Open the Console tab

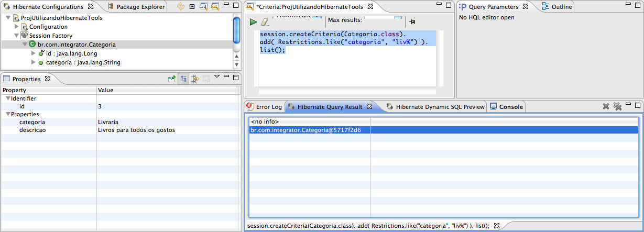[x=506, y=107]
